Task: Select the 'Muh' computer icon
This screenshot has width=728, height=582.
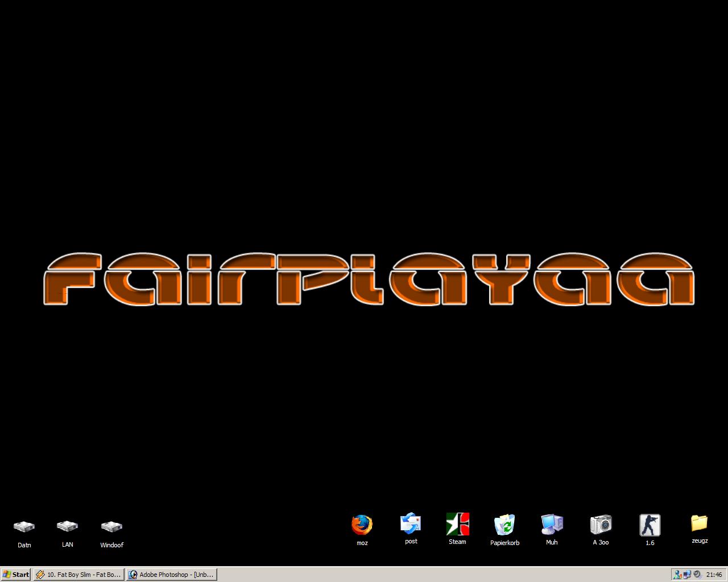Action: tap(552, 524)
